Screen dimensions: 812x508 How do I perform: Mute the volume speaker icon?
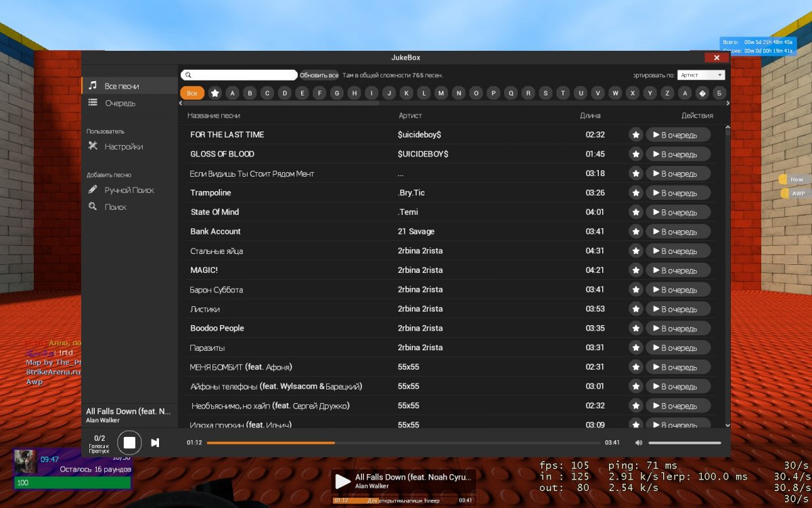pyautogui.click(x=639, y=443)
